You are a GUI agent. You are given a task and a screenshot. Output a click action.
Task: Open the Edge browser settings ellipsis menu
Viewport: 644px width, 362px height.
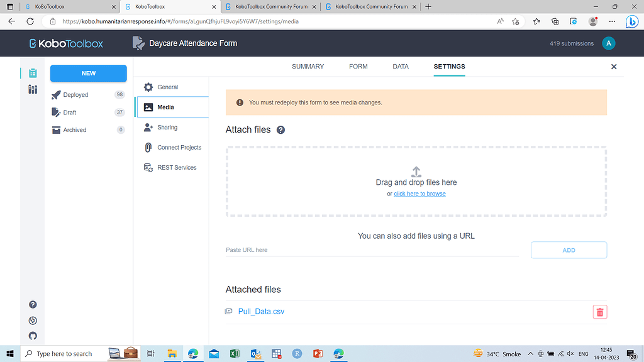612,21
